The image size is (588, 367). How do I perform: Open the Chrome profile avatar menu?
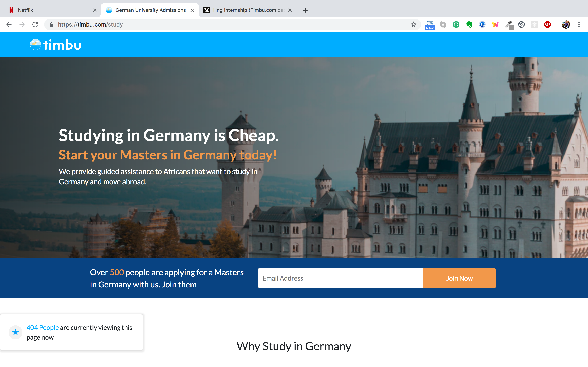click(566, 24)
